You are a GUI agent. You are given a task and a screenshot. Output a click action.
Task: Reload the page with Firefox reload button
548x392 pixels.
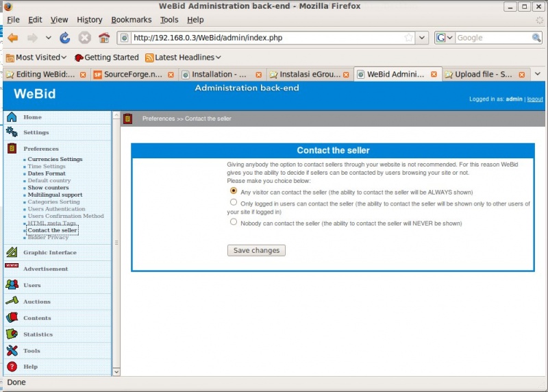pyautogui.click(x=65, y=38)
